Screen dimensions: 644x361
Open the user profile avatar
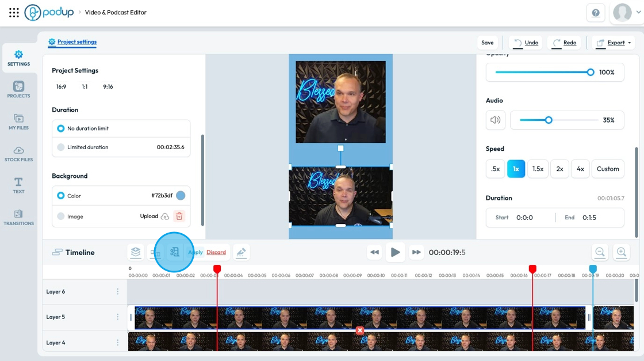(x=622, y=12)
